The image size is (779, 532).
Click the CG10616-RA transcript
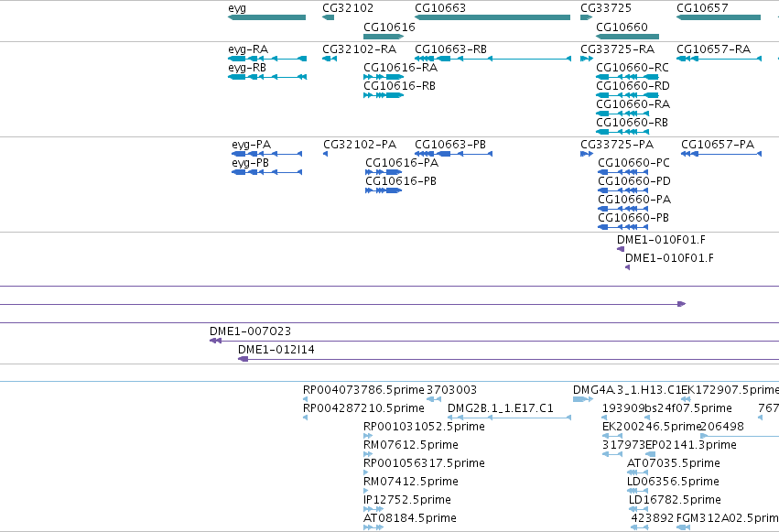pos(384,77)
